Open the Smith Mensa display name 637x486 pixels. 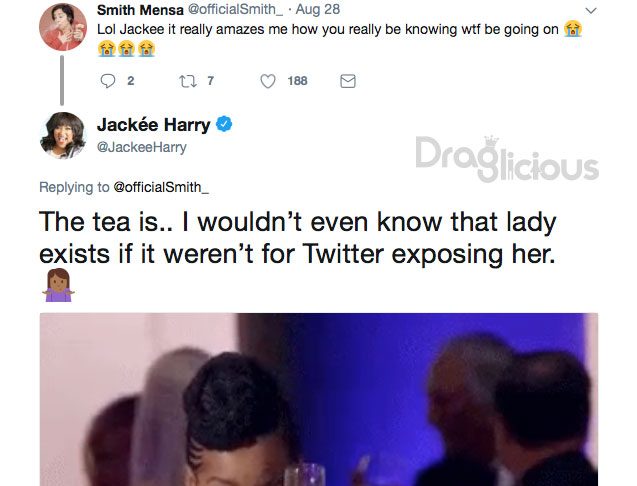point(140,10)
